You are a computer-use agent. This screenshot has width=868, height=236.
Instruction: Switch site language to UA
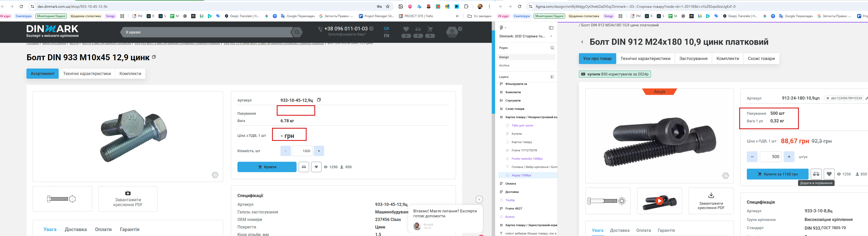point(386,28)
